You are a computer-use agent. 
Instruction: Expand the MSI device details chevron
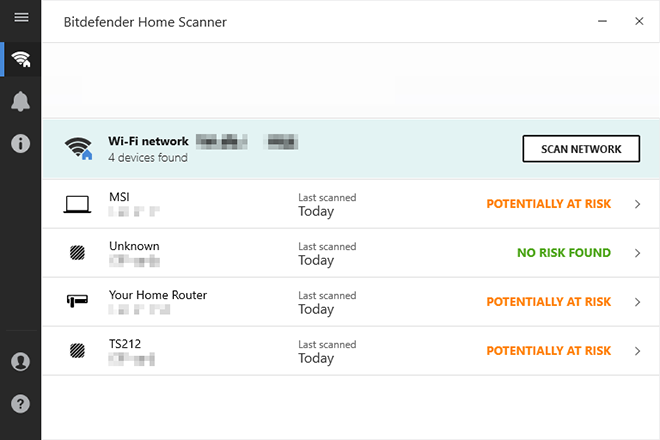click(637, 204)
